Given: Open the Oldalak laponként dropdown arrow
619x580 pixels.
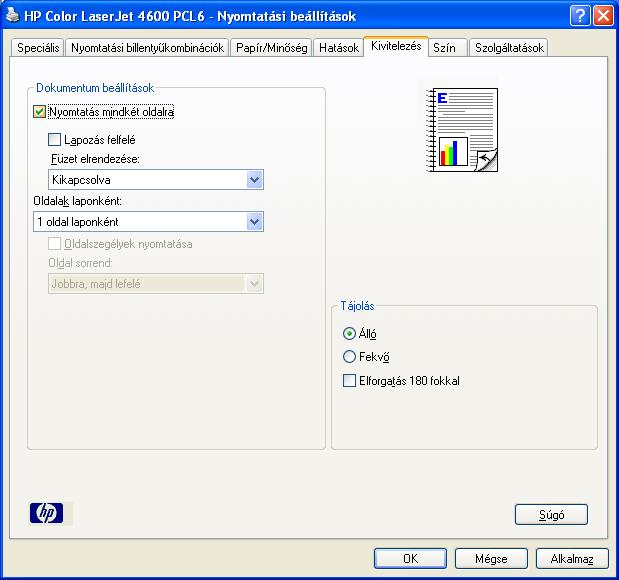Looking at the screenshot, I should [x=255, y=221].
